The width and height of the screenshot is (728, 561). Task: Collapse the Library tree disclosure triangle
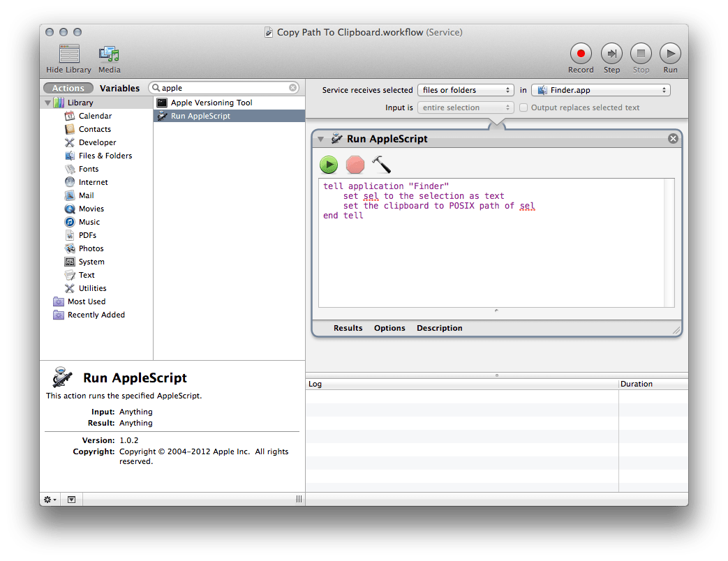(47, 103)
